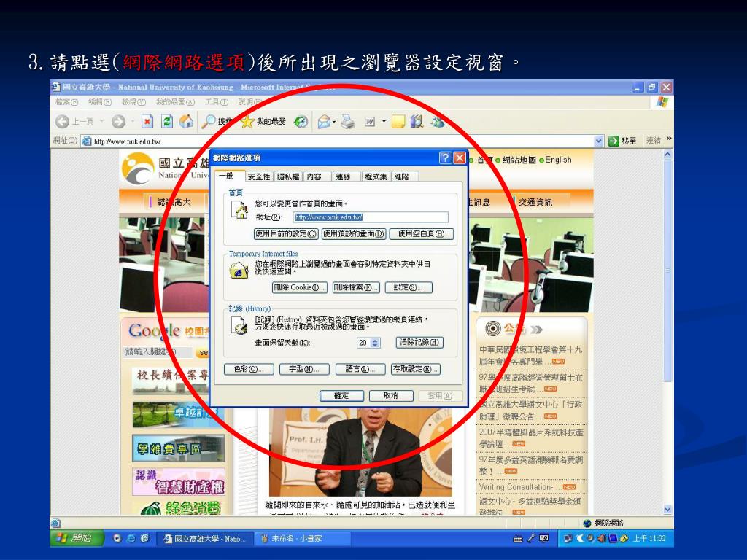747x560 pixels.
Task: Click the dialog help question mark
Action: (x=445, y=157)
